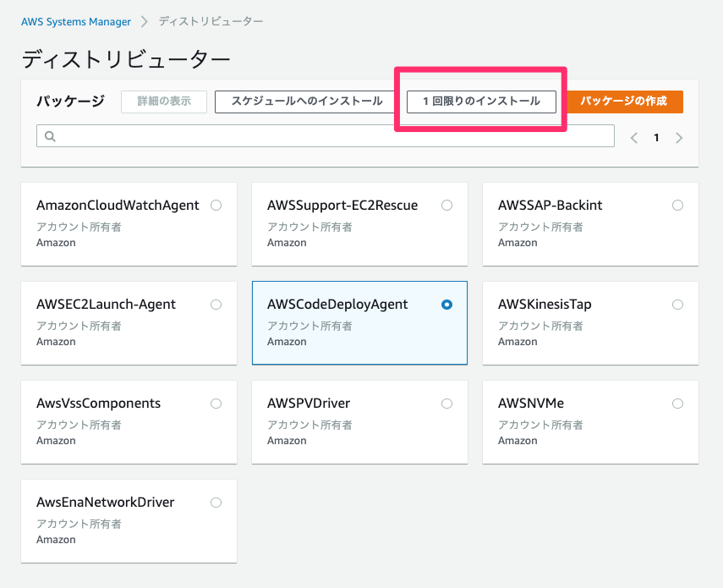
Task: Select the AWSSAP-Backint package radio button
Action: (677, 205)
